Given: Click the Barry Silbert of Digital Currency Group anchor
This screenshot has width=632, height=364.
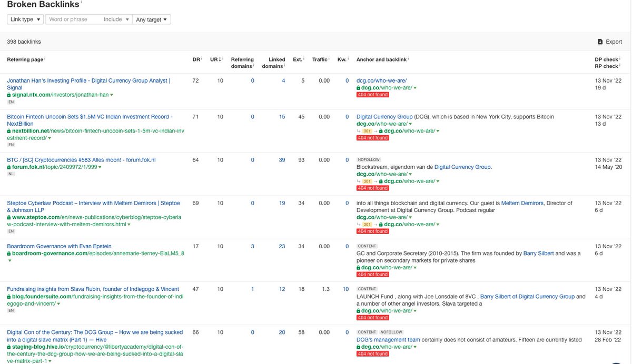Looking at the screenshot, I should 527,297.
